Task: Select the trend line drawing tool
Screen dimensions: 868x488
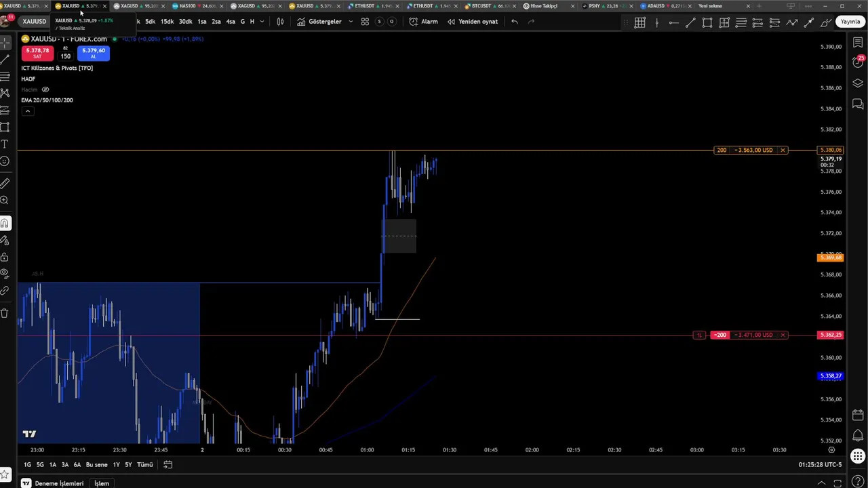Action: 5,60
